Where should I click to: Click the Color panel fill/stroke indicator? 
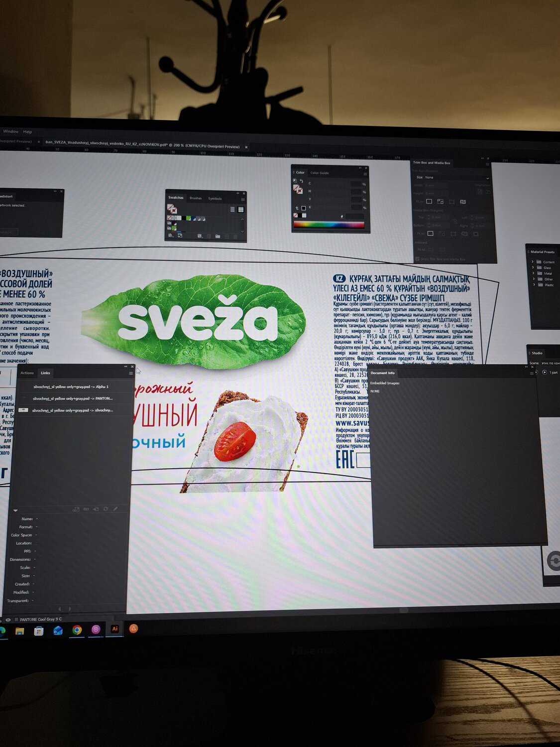click(297, 189)
